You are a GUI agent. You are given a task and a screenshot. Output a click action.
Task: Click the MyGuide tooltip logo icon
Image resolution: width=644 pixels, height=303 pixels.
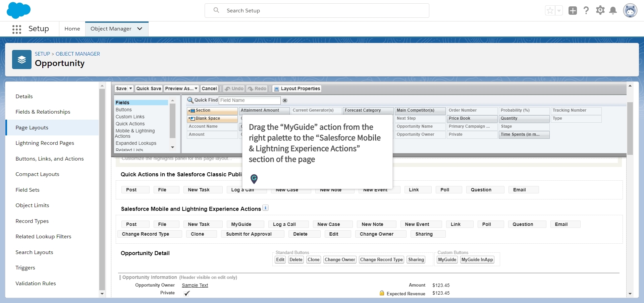[254, 179]
